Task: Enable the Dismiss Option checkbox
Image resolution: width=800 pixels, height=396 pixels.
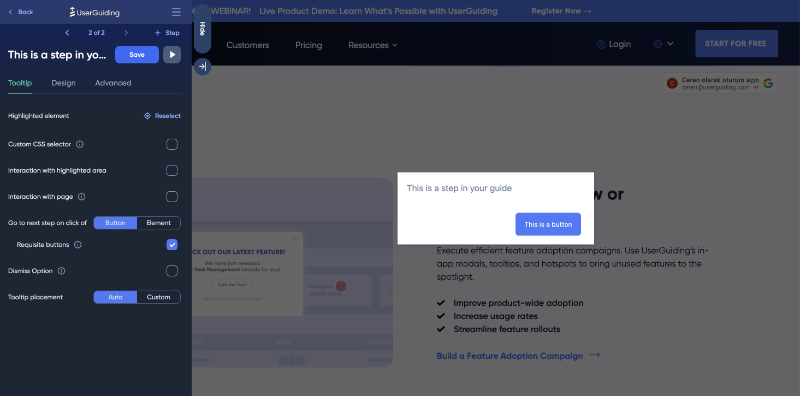Action: [172, 271]
